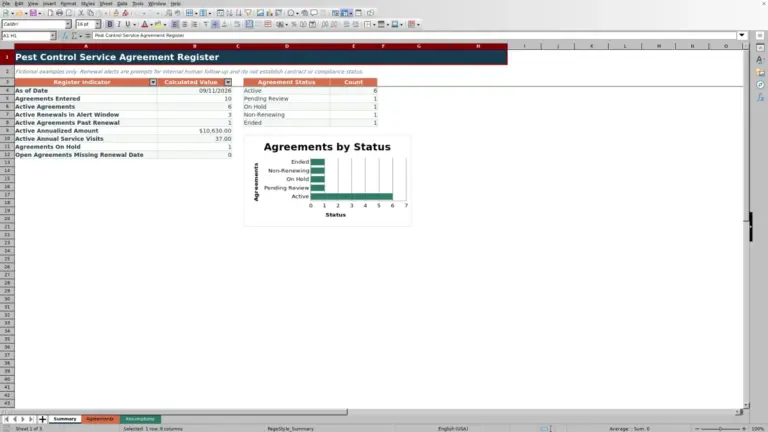Viewport: 768px width, 432px height.
Task: Click the Formula equals sign button
Action: click(88, 35)
